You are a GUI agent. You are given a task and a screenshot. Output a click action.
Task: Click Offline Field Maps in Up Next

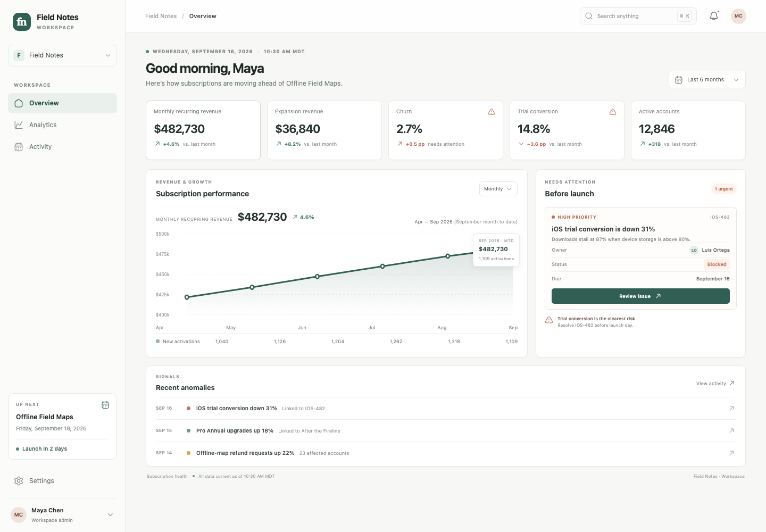coord(45,417)
